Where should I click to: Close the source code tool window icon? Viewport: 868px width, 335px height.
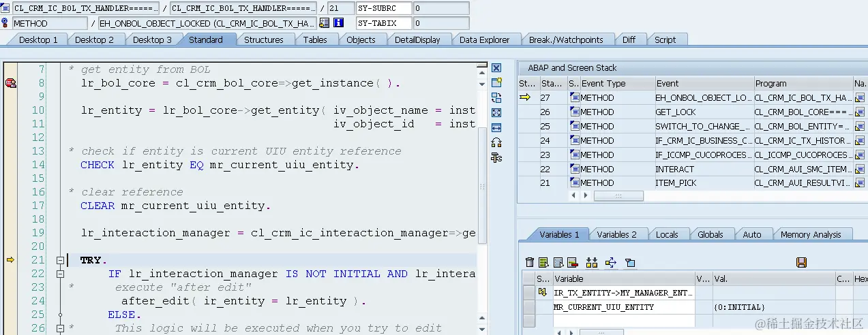[496, 68]
